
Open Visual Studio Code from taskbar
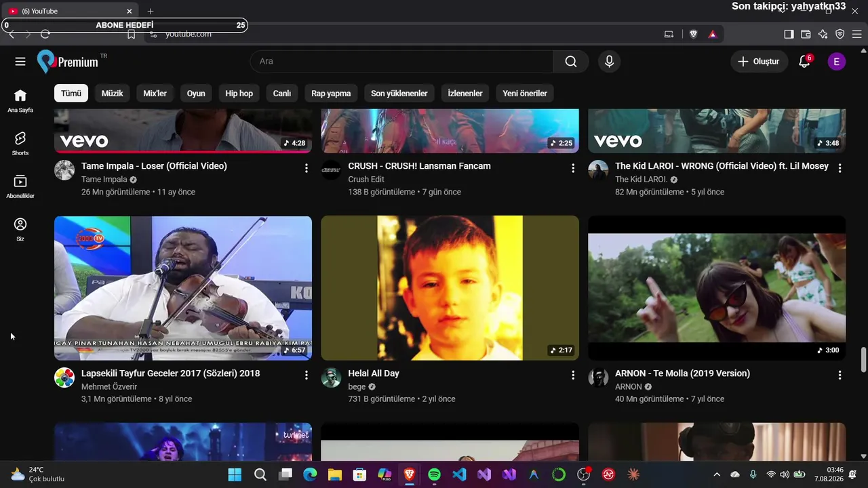pyautogui.click(x=459, y=474)
